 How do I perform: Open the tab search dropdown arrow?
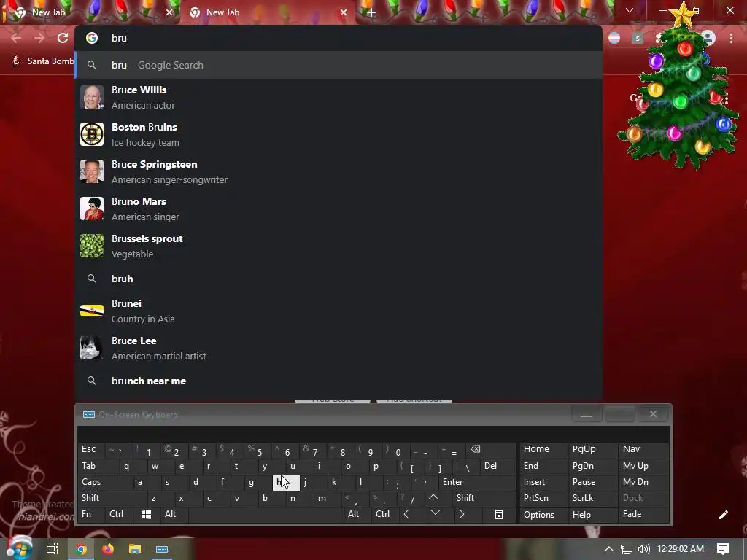coord(630,10)
